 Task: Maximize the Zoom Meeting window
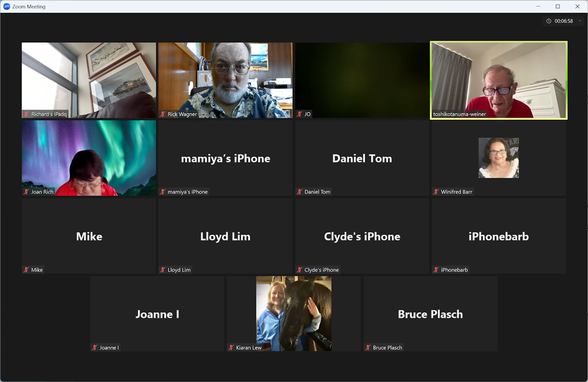click(558, 6)
